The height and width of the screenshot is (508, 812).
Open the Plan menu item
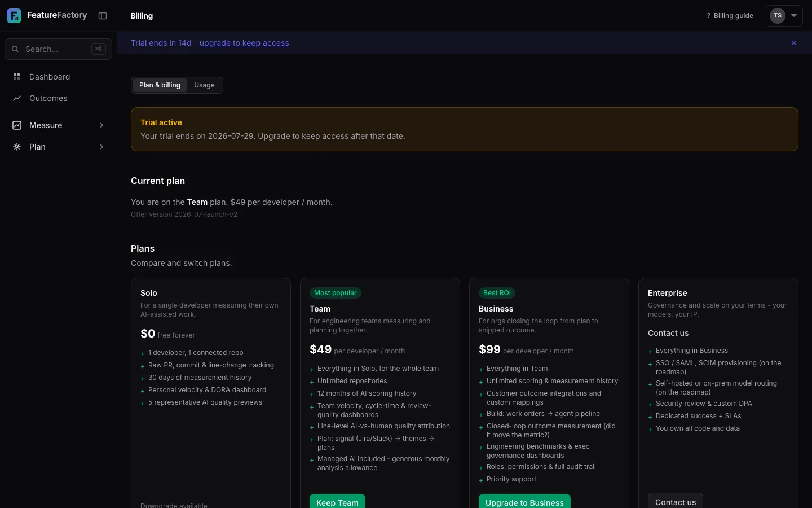pos(58,147)
